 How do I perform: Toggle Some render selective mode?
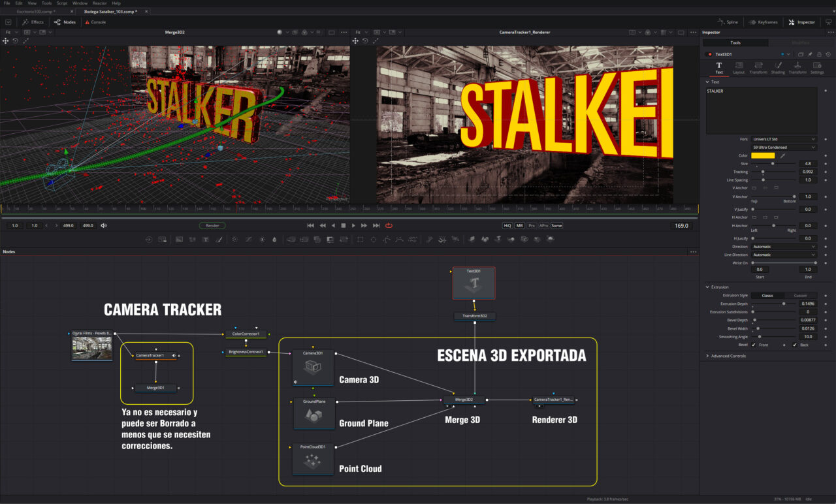pos(556,225)
